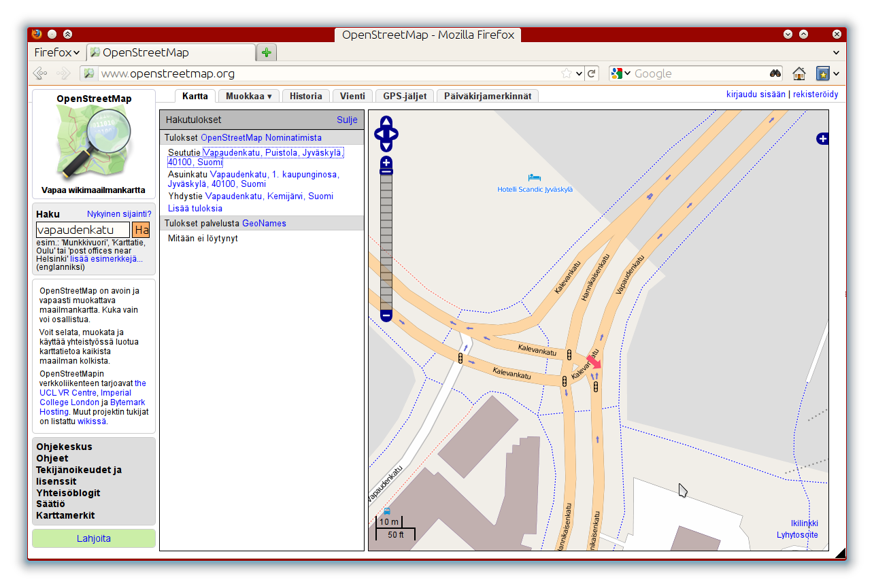
Task: Open the Päiväkirjamerkinnät tab
Action: (488, 96)
